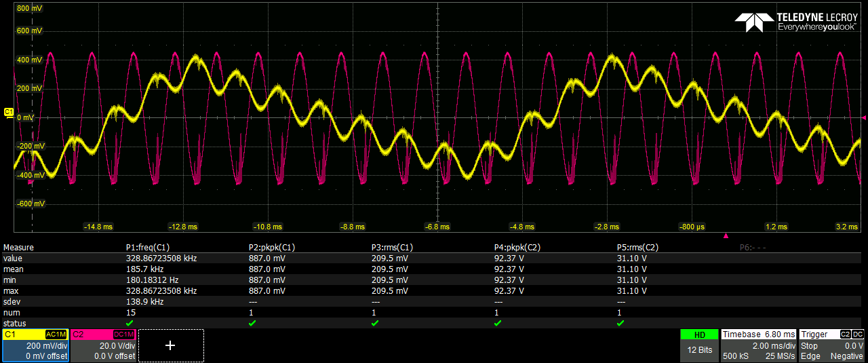Click the P1 sdev 138.9 kHz cell
Viewport: 868px width, 363px height.
click(144, 302)
